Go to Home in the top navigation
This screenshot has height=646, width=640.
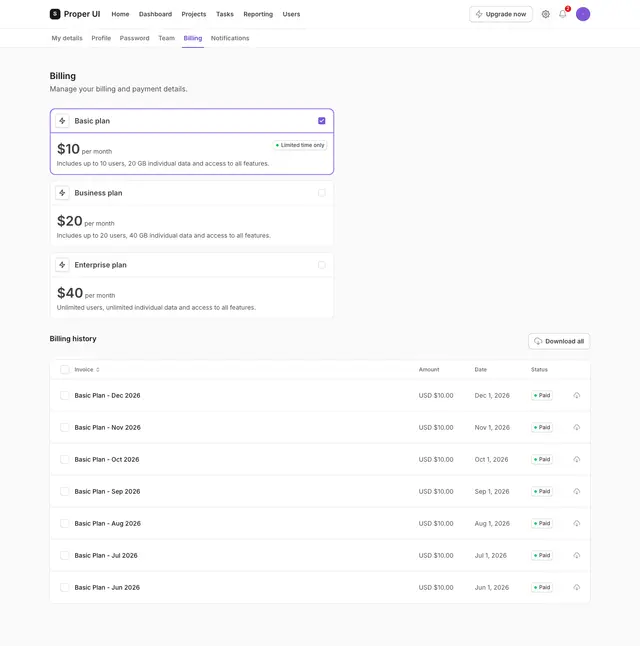tap(120, 14)
